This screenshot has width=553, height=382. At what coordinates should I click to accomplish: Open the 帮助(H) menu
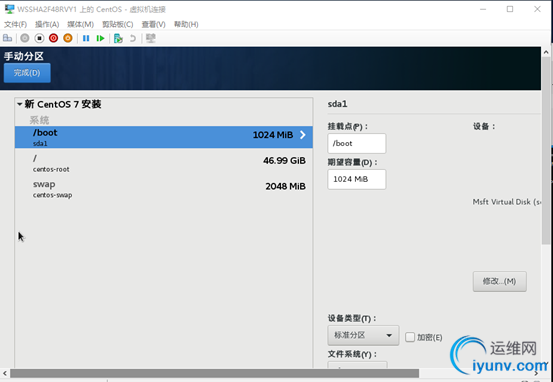186,24
